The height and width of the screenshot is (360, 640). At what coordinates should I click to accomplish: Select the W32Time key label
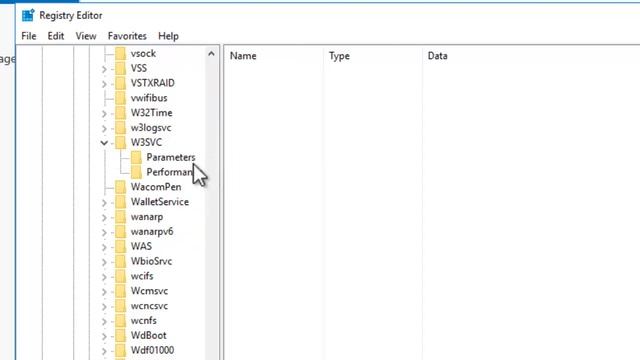point(151,113)
